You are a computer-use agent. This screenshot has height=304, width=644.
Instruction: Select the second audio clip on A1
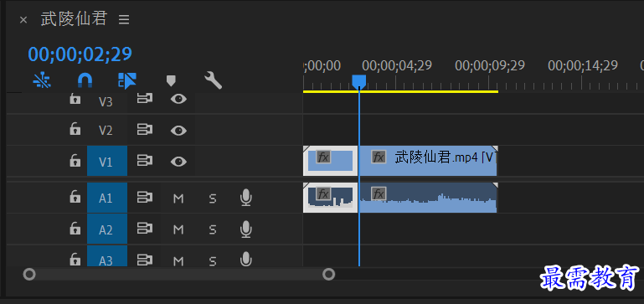coord(429,198)
